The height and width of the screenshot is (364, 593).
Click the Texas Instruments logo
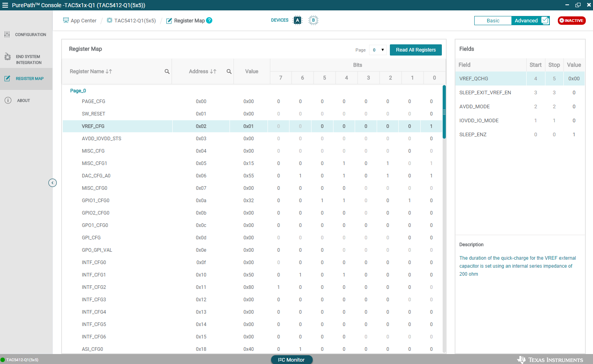click(x=550, y=360)
